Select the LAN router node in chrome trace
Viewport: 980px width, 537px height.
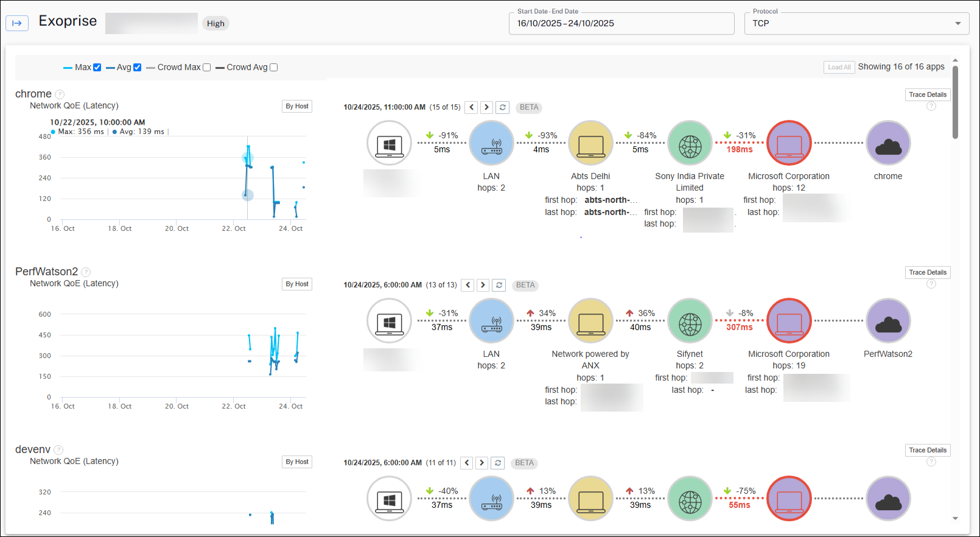tap(491, 143)
